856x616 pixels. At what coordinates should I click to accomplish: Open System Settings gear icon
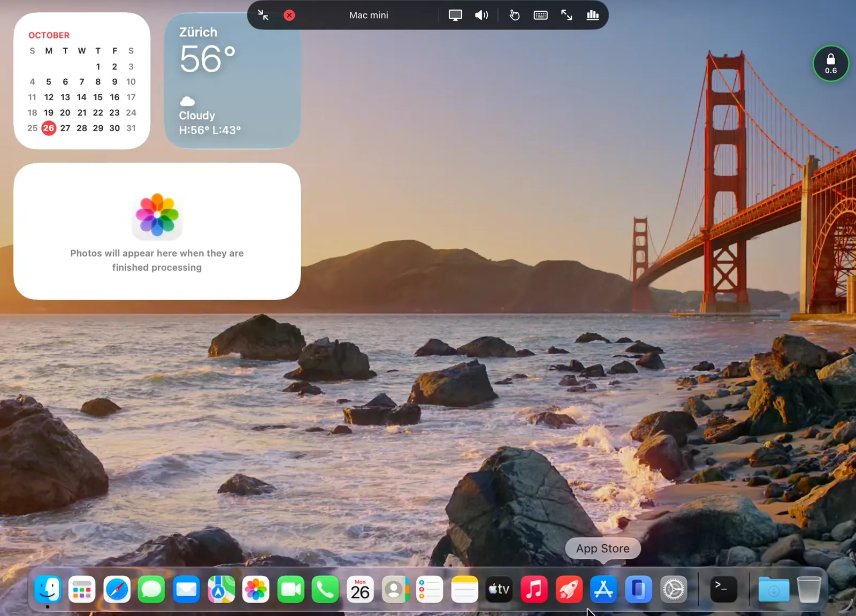click(673, 589)
